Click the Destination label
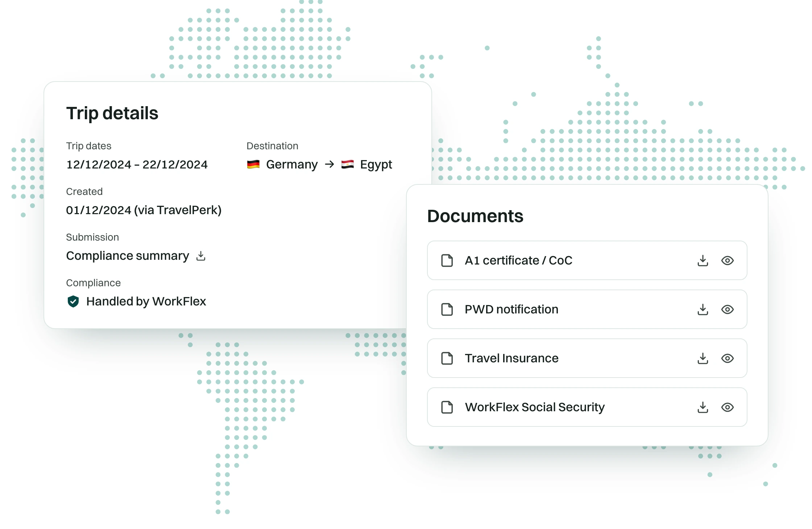 [272, 146]
